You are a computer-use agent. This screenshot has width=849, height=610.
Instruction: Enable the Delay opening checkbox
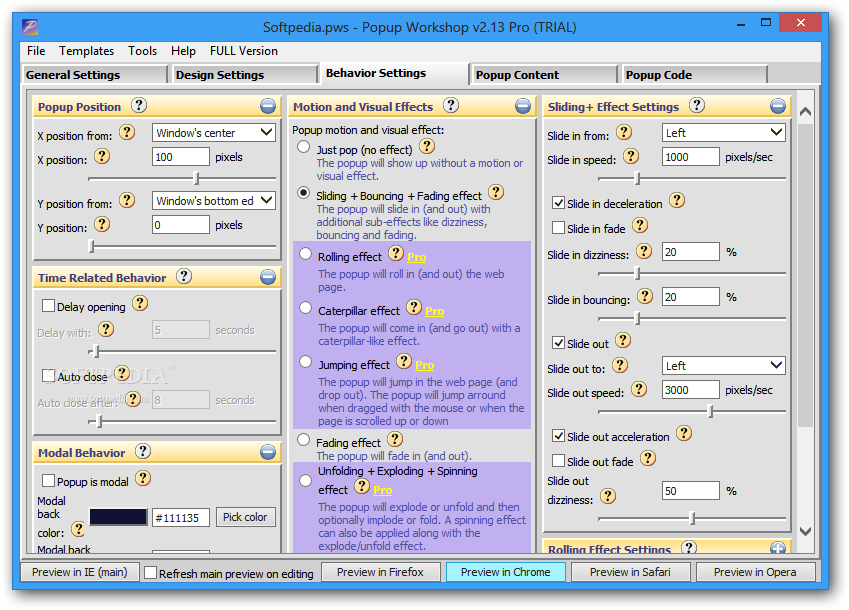pyautogui.click(x=48, y=306)
